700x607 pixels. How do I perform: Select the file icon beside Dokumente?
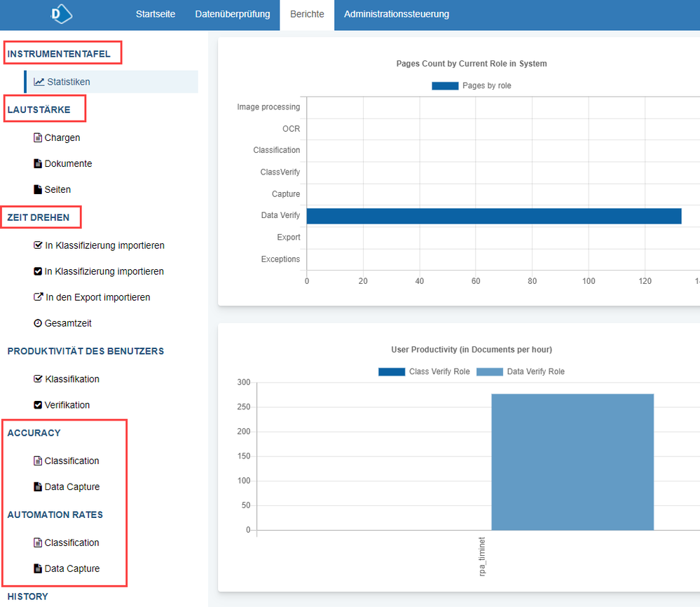pos(38,163)
